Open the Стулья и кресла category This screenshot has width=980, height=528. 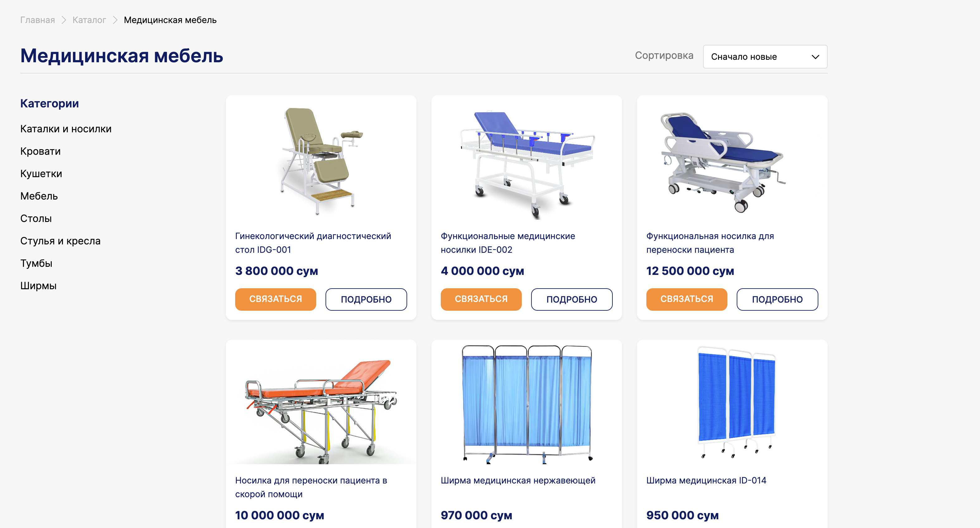60,241
